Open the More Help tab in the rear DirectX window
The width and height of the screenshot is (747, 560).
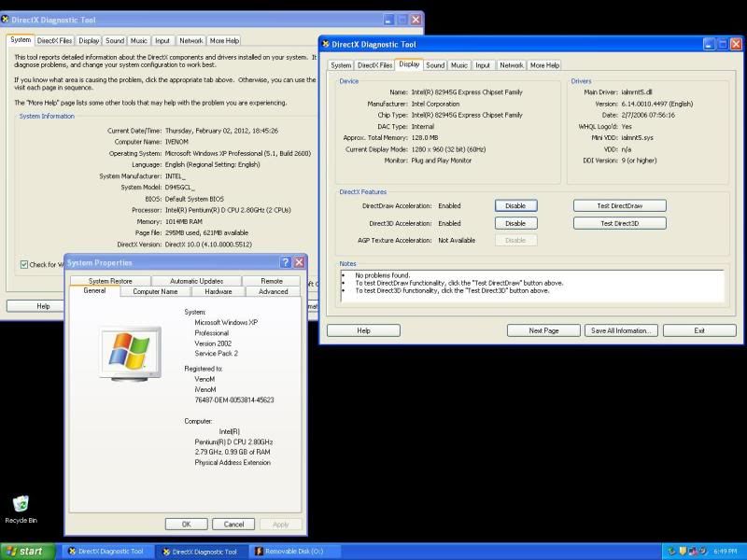coord(224,41)
